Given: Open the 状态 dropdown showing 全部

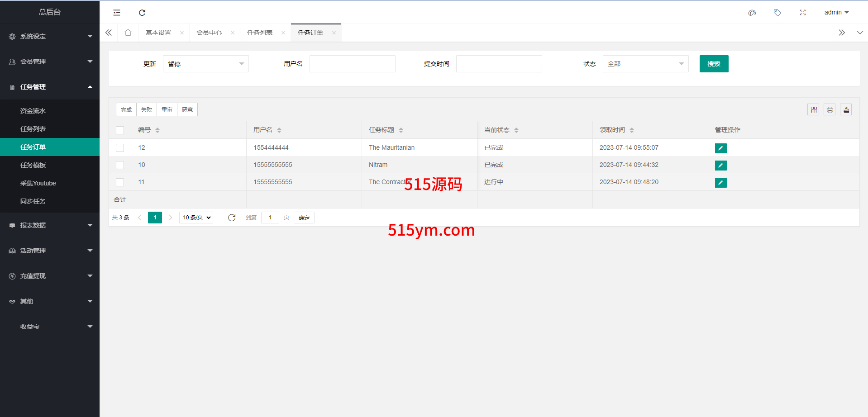Looking at the screenshot, I should coord(645,64).
